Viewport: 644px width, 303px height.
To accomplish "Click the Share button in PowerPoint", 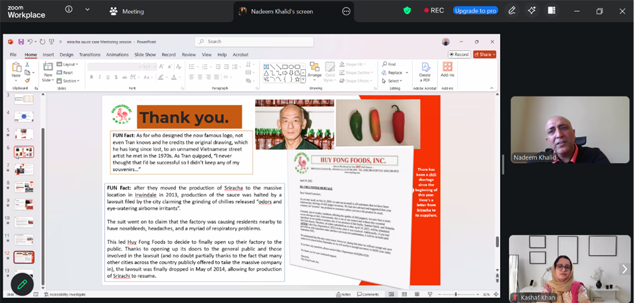I will tap(485, 55).
